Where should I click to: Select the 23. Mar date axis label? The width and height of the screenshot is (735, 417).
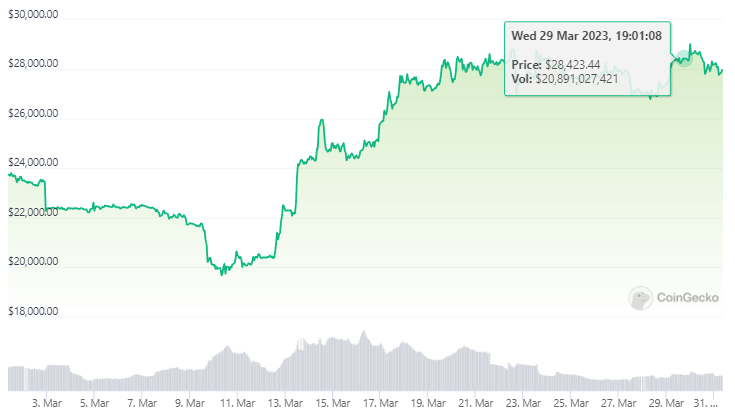[523, 403]
